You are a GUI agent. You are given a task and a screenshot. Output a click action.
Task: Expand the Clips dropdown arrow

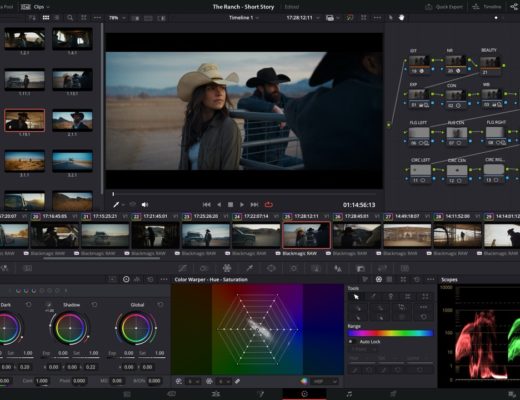point(48,7)
